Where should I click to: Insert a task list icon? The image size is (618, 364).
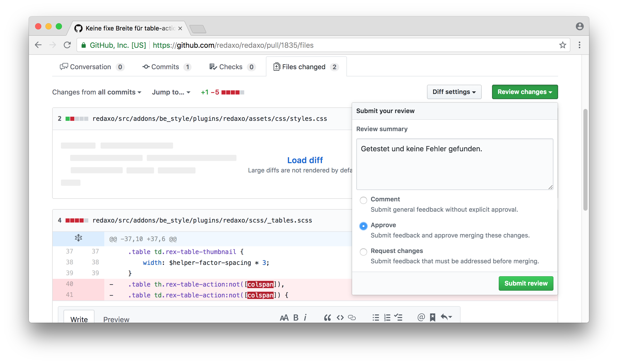pyautogui.click(x=398, y=317)
